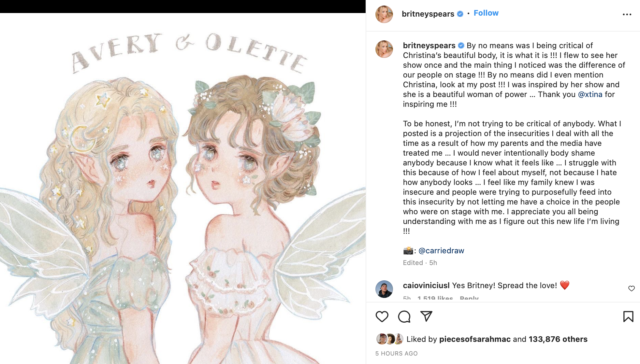This screenshot has width=640, height=364.
Task: Like the post with the heart icon
Action: (382, 316)
